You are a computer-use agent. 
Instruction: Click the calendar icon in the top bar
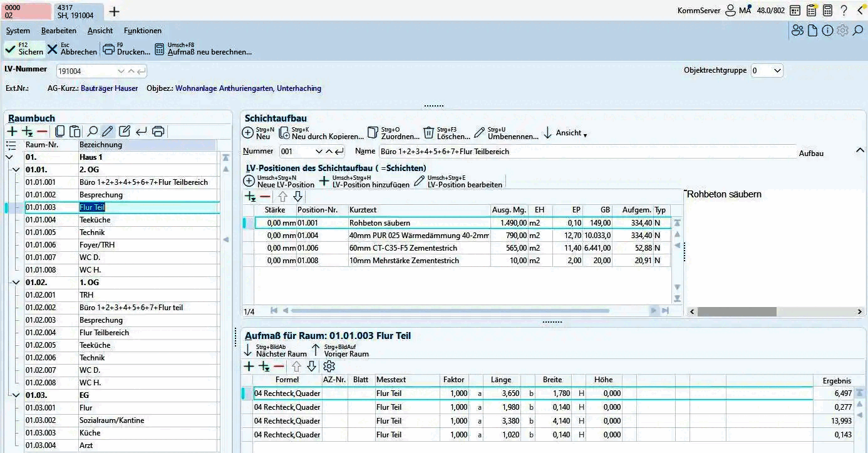point(795,11)
